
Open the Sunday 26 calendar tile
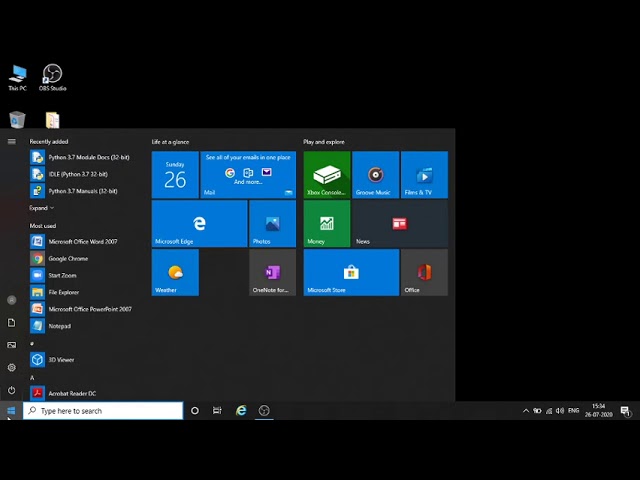coord(175,175)
